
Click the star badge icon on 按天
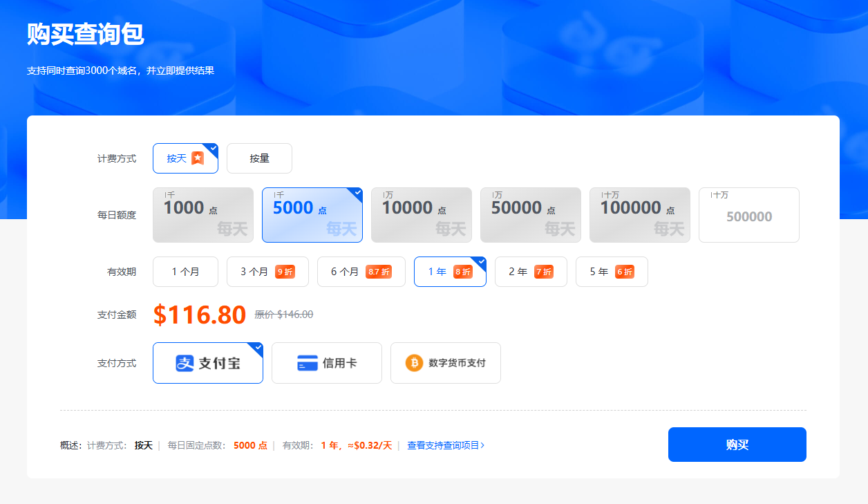198,158
